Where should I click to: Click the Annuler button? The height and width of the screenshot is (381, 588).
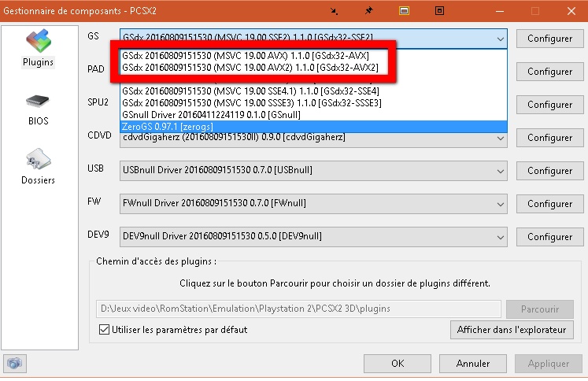click(x=473, y=364)
